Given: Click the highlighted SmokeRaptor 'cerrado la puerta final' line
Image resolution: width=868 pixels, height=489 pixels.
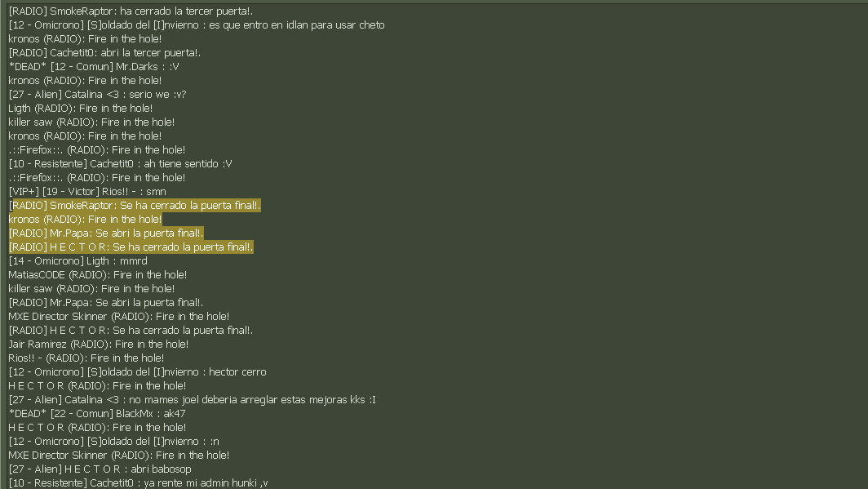Looking at the screenshot, I should (135, 206).
